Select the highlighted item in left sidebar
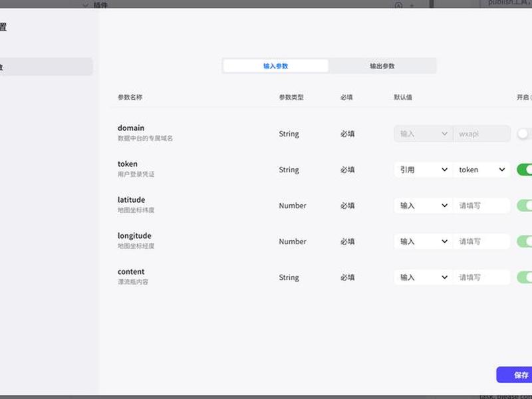This screenshot has height=399, width=532. click(46, 66)
